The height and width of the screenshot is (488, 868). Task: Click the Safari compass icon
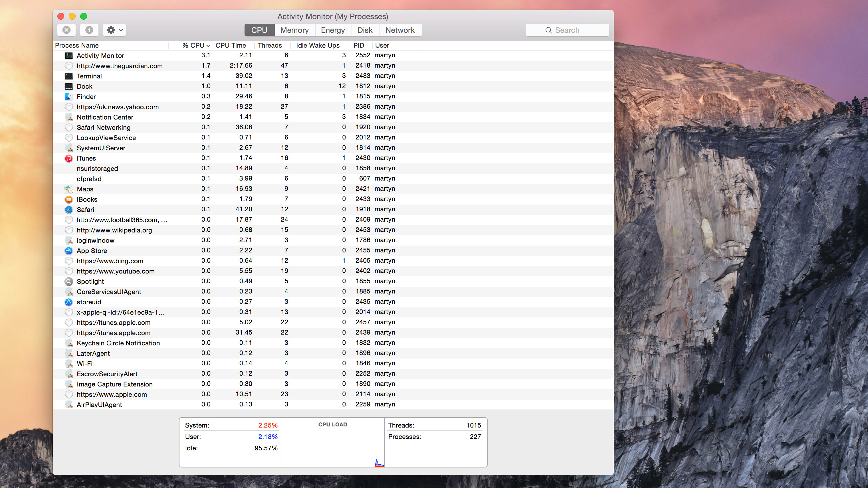point(69,210)
